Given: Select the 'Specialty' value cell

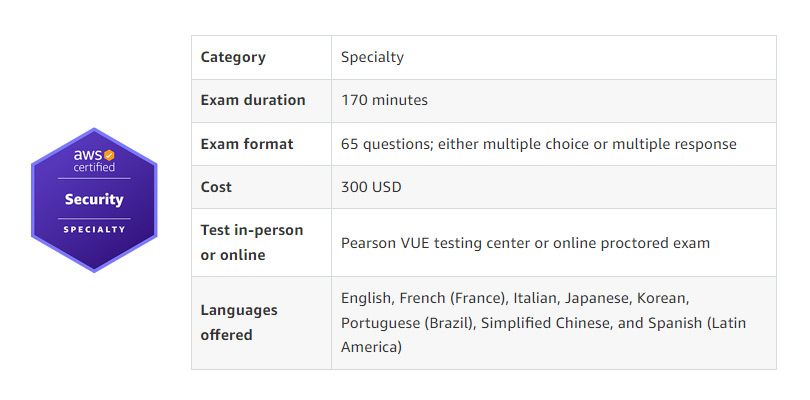Looking at the screenshot, I should coord(554,57).
